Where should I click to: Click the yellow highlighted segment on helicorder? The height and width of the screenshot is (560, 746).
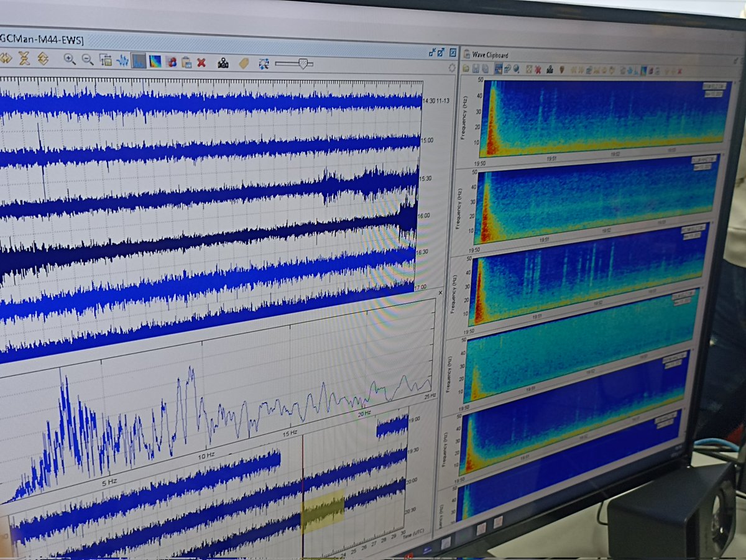(323, 510)
